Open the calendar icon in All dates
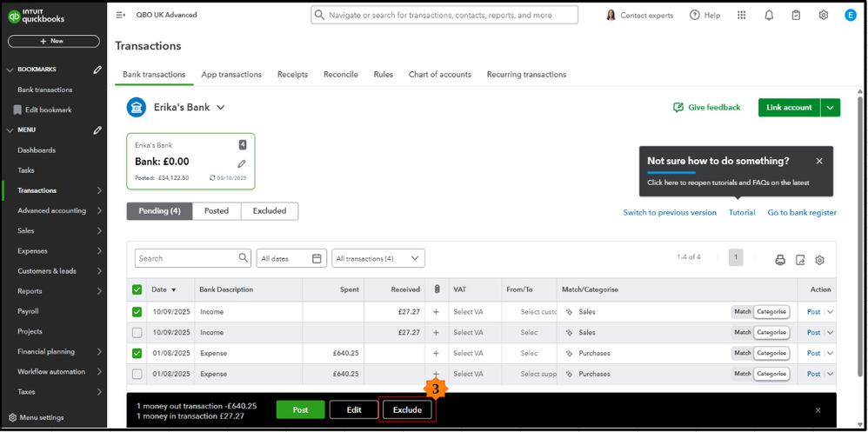868x432 pixels. 317,258
